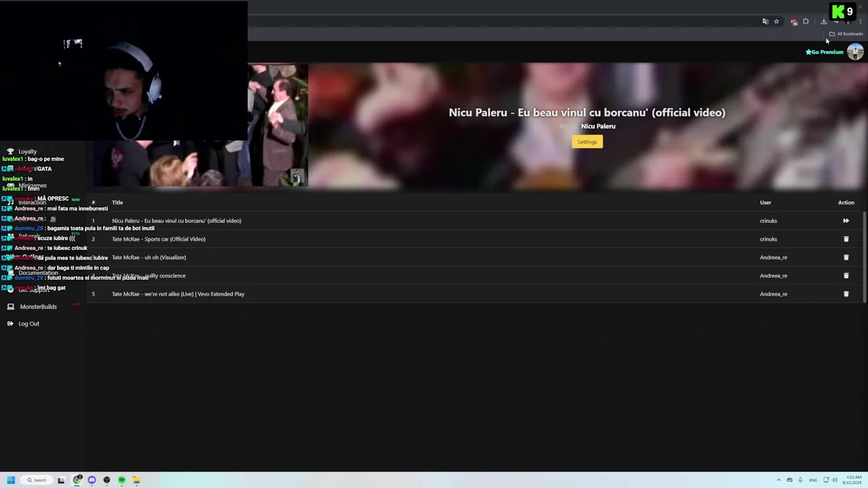This screenshot has width=868, height=488.
Task: Open OBS Studio from taskbar
Action: point(106,480)
